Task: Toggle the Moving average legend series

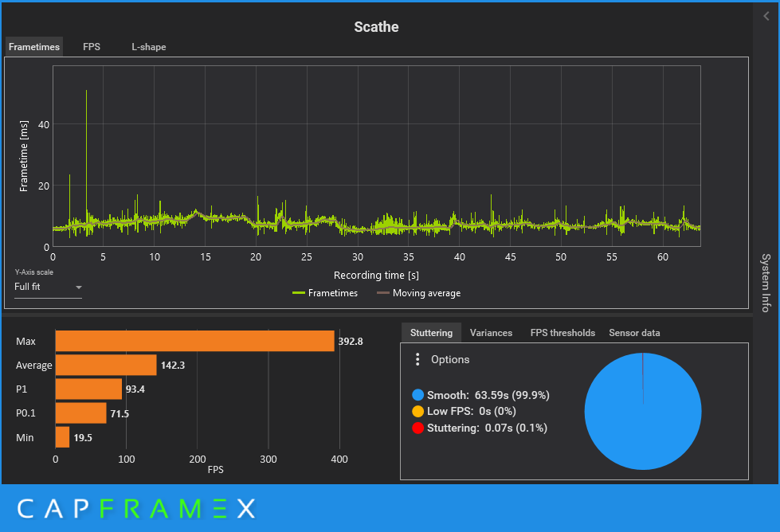Action: 419,293
